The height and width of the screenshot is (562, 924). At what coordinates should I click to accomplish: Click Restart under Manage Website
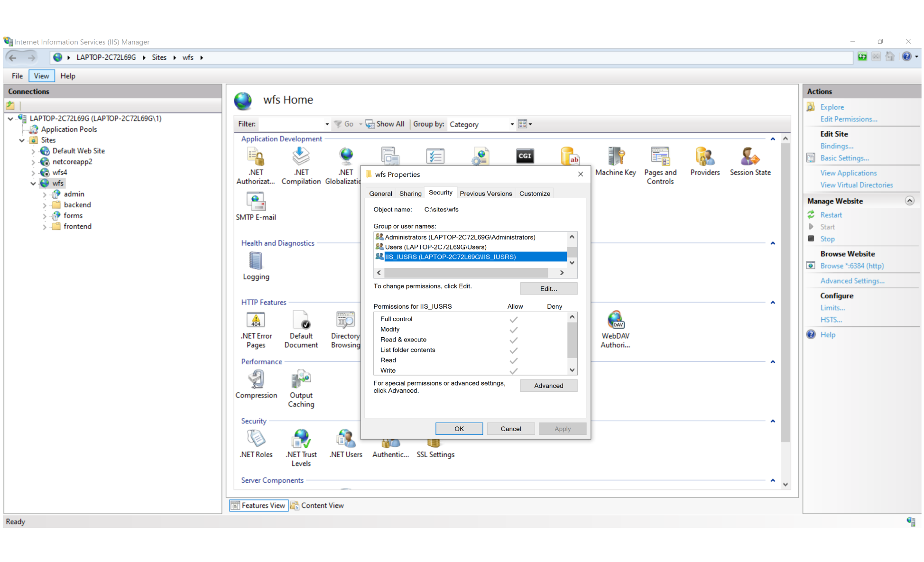tap(831, 215)
